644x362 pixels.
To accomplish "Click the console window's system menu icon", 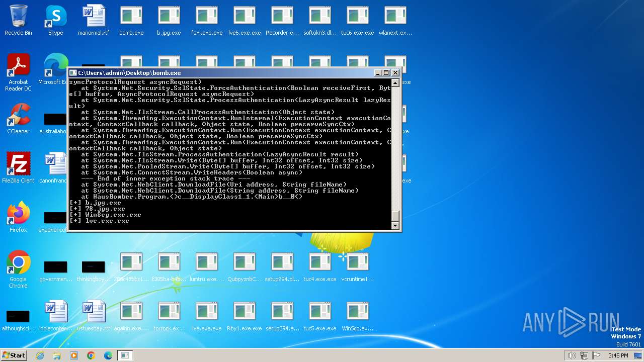I will (x=73, y=73).
